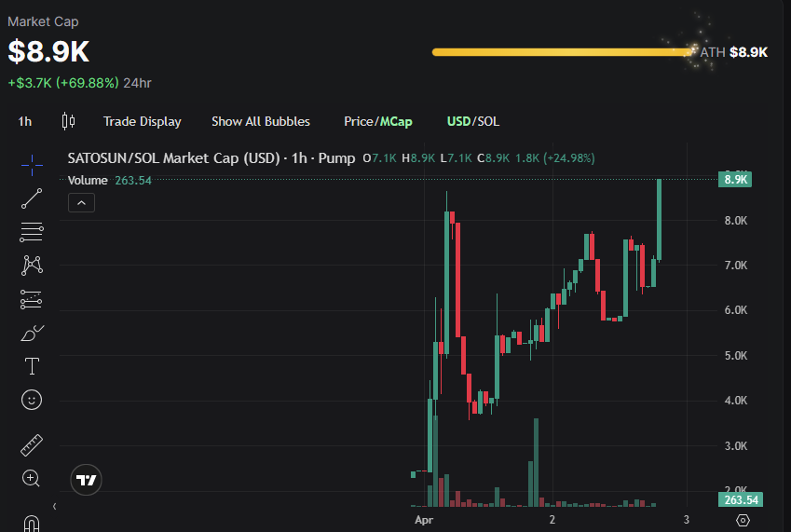Viewport: 791px width, 532px height.
Task: Click the Market Cap heading
Action: [43, 21]
